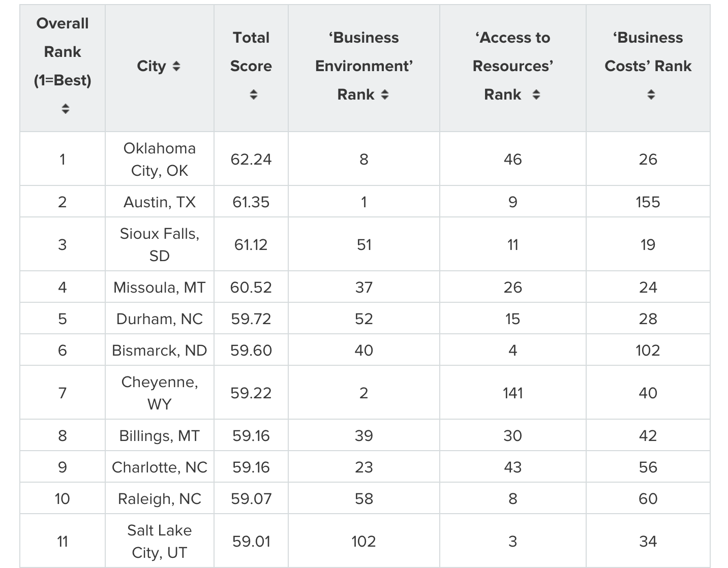Screen dimensions: 728x568
Task: Sort by Business Environment Rank arrows
Action: (x=385, y=94)
